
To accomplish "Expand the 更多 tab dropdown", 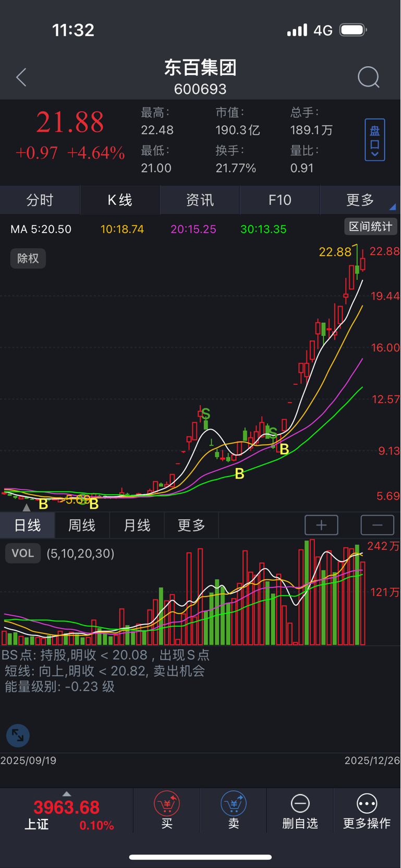I will click(x=360, y=200).
